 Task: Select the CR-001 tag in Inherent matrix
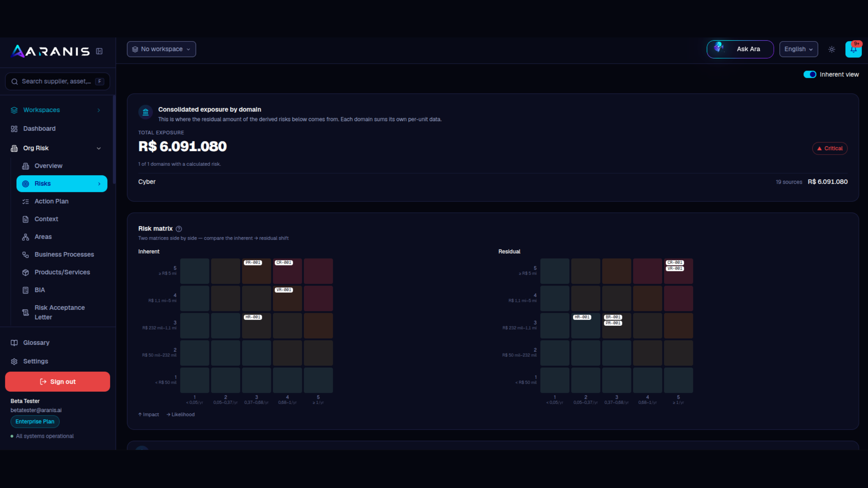[x=284, y=263]
